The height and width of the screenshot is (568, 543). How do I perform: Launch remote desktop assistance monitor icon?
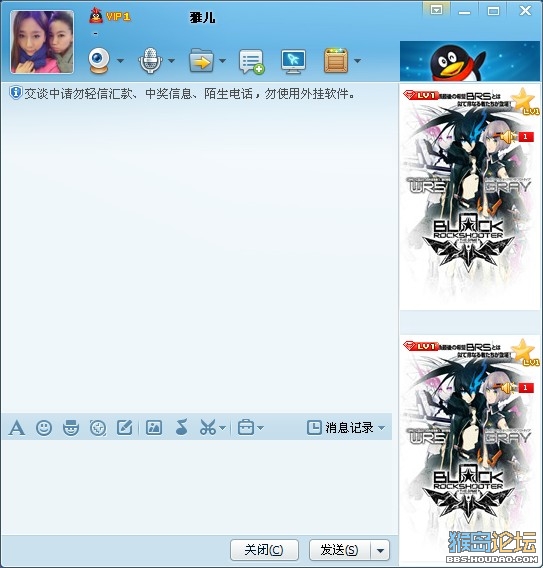click(293, 62)
